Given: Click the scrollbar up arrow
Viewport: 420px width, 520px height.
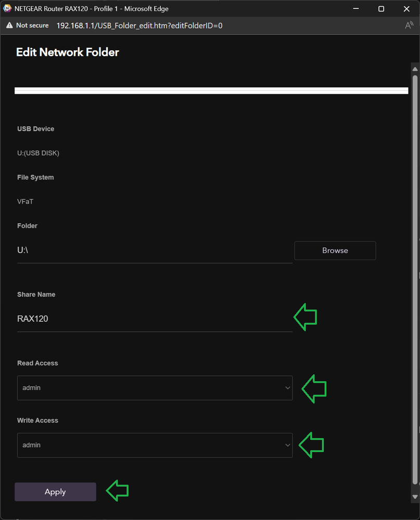Looking at the screenshot, I should 415,69.
